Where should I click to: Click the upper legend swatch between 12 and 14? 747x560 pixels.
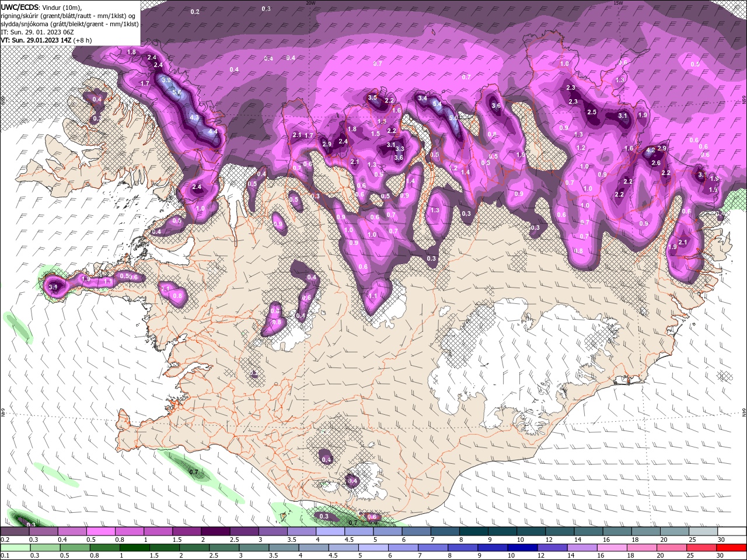(x=559, y=531)
